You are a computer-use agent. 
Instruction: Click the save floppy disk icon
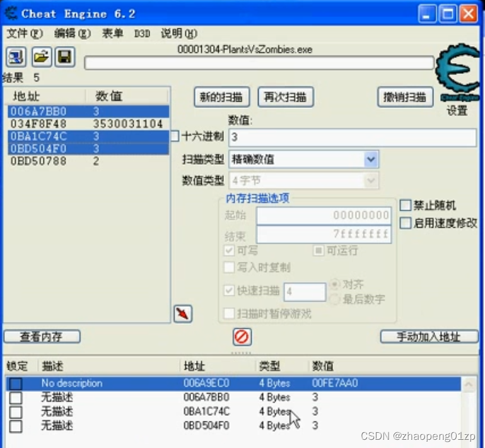pyautogui.click(x=65, y=57)
